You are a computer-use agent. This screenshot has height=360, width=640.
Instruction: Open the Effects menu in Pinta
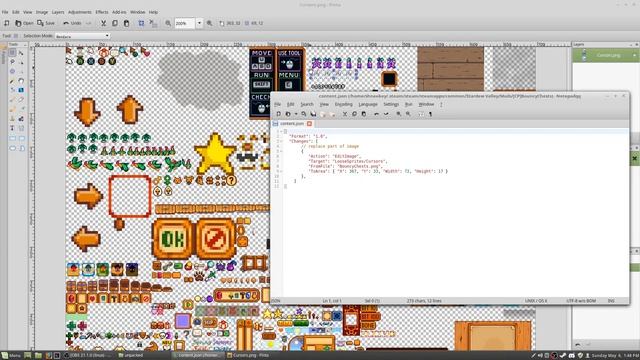(102, 12)
